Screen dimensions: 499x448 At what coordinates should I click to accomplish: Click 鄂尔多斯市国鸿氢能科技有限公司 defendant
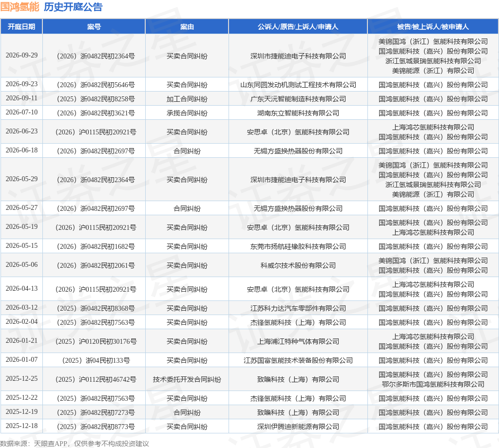pyautogui.click(x=433, y=384)
